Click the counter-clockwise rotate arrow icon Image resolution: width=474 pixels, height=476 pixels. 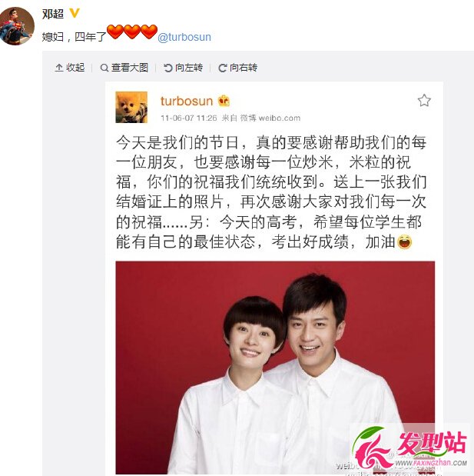pos(168,68)
